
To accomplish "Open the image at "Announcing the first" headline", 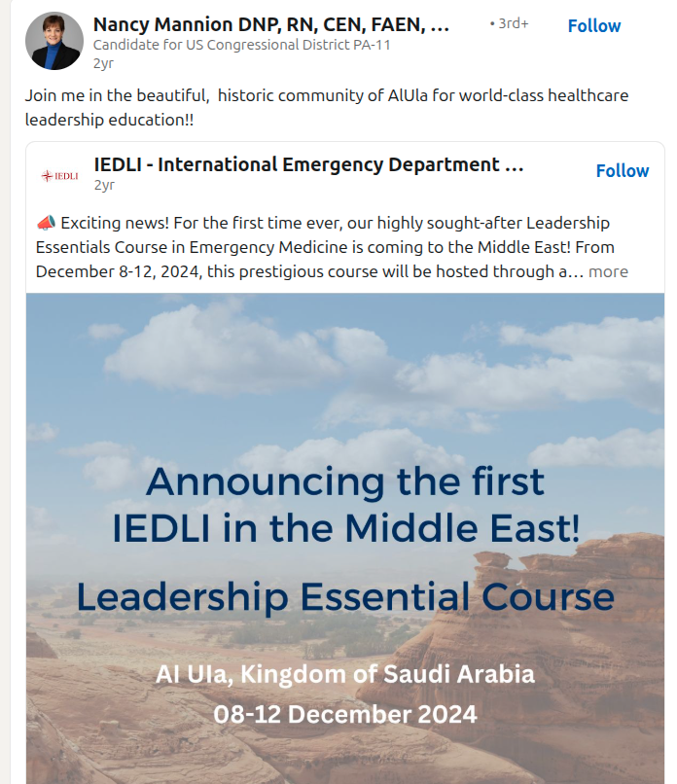I will click(x=345, y=481).
